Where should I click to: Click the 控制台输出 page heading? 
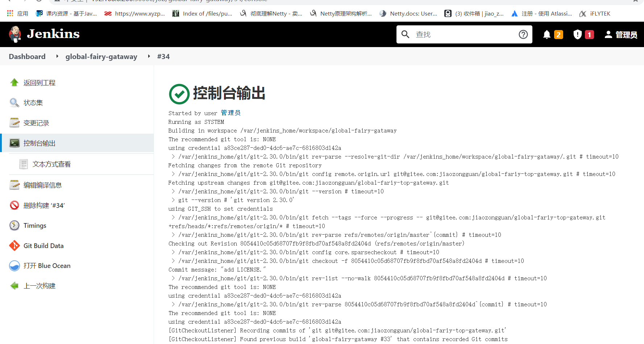click(229, 93)
